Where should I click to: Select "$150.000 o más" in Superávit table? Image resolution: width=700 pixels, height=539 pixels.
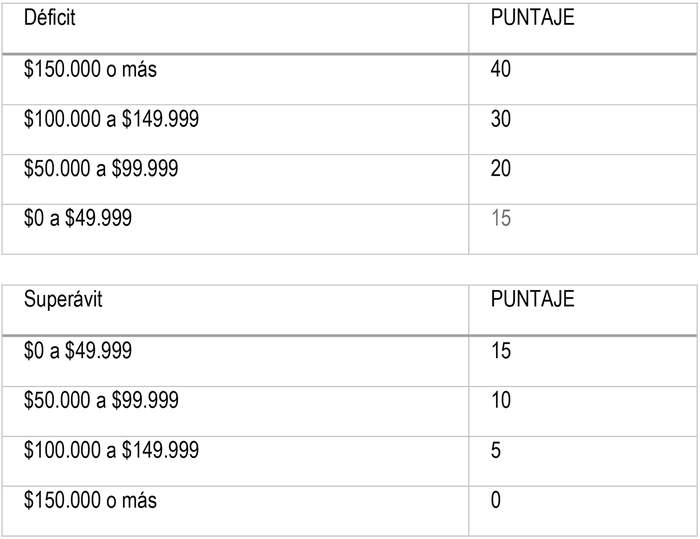click(91, 500)
